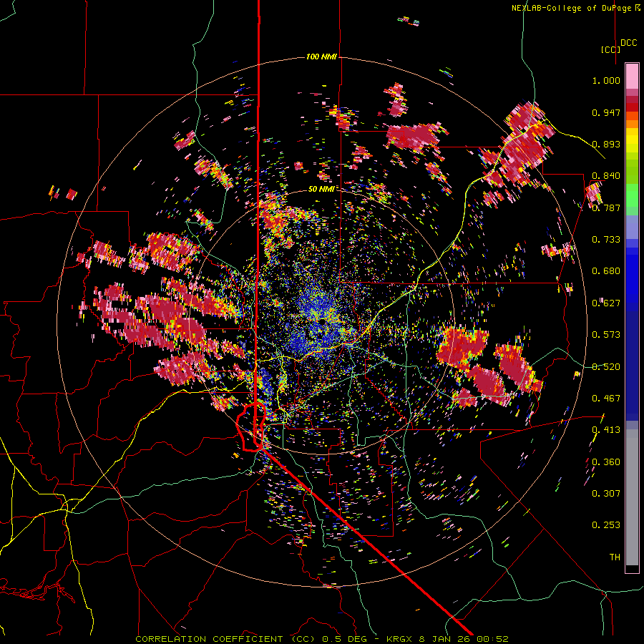Viewport: 644px width, 644px height.
Task: Select the 0.893 scale value
Action: [606, 144]
